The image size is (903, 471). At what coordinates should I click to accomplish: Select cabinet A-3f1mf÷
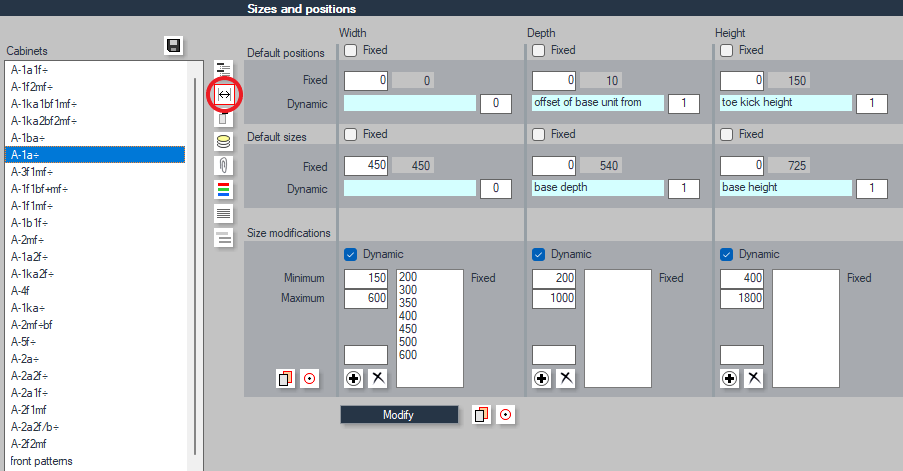pyautogui.click(x=96, y=172)
